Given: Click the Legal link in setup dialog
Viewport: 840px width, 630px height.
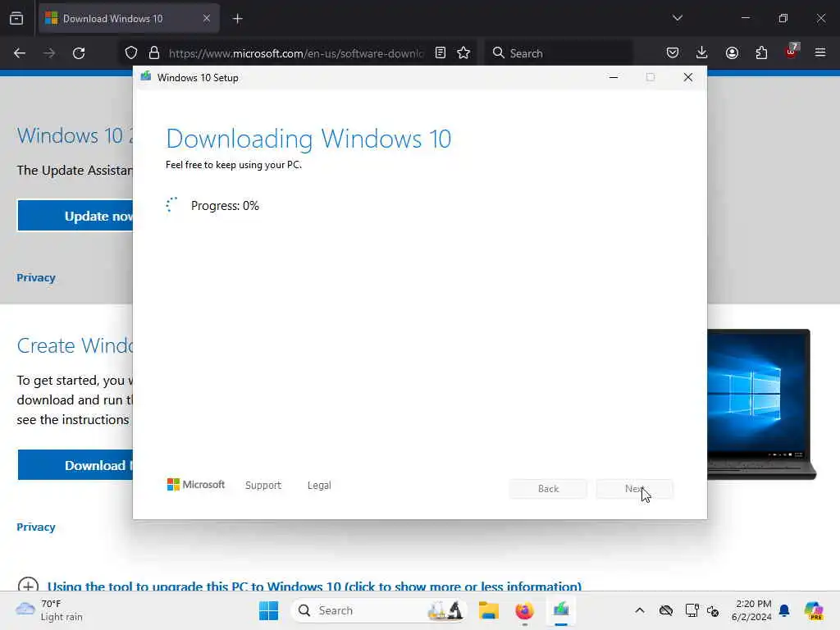Looking at the screenshot, I should click(x=319, y=486).
